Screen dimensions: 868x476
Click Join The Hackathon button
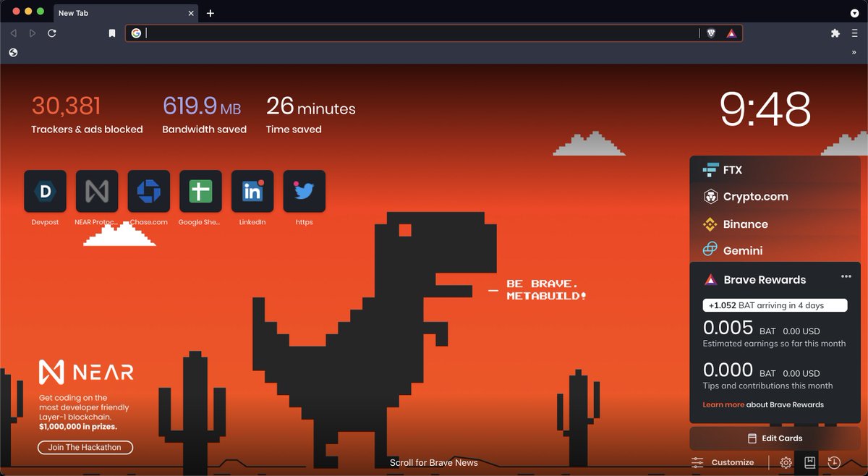pyautogui.click(x=85, y=448)
